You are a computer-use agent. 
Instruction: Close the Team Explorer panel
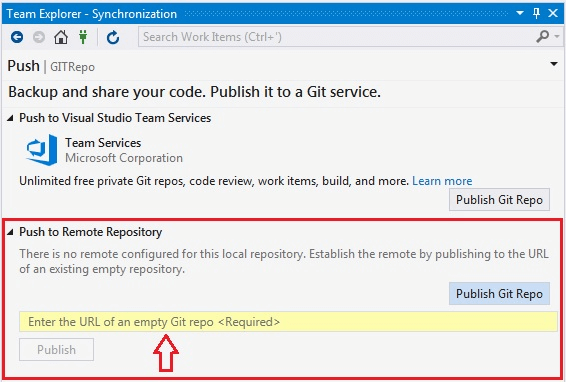click(x=553, y=13)
